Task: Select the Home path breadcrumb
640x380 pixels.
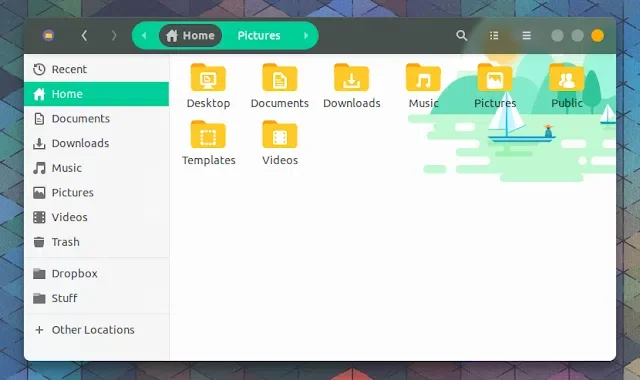Action: tap(190, 36)
